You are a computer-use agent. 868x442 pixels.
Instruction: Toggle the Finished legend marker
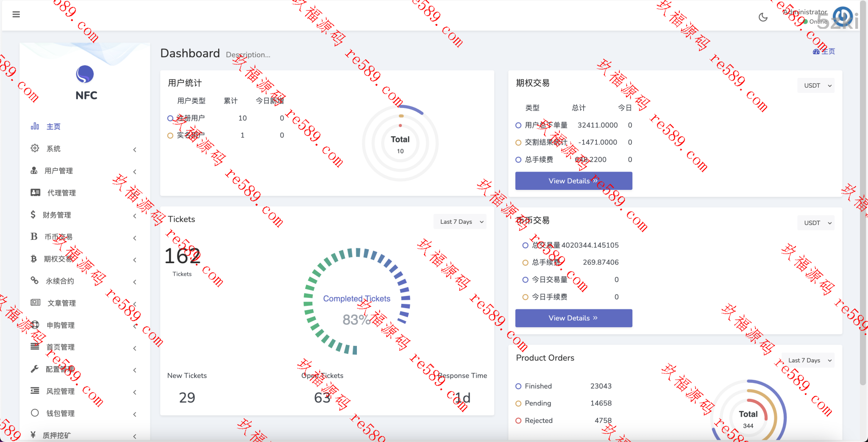coord(518,386)
